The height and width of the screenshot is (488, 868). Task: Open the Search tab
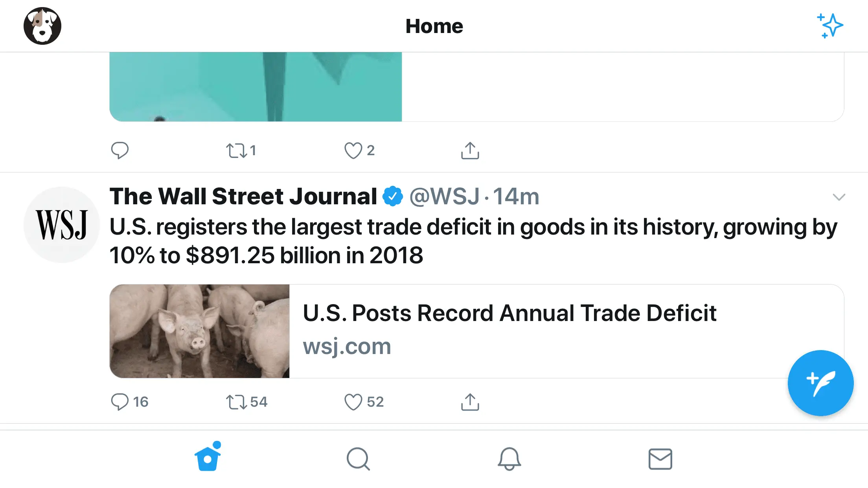pyautogui.click(x=358, y=459)
